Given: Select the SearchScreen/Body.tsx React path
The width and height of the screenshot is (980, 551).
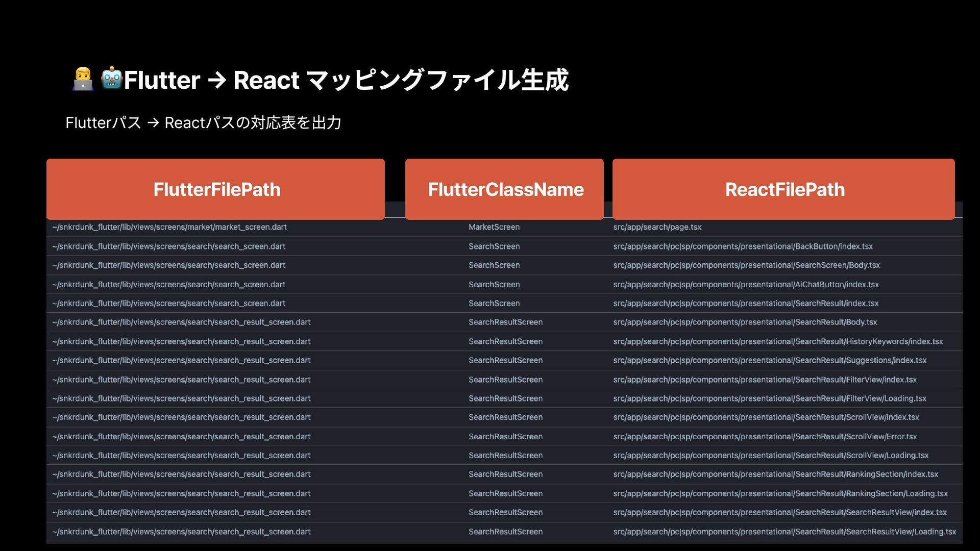Looking at the screenshot, I should click(x=747, y=265).
